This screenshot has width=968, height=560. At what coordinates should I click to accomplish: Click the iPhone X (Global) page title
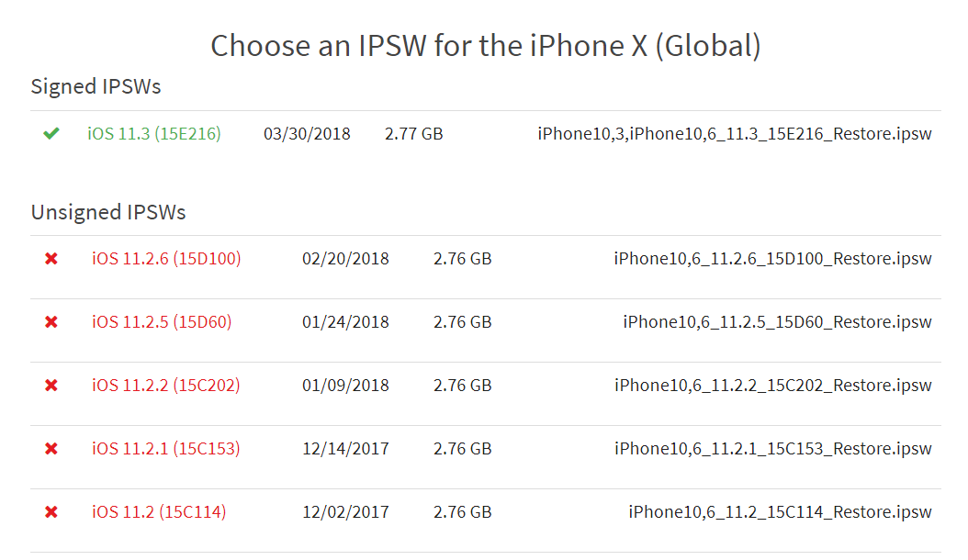pos(488,45)
